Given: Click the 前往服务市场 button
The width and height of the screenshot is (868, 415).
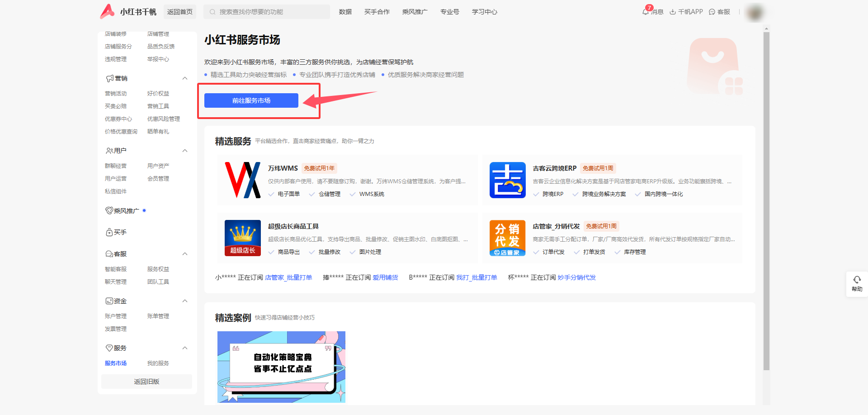Looking at the screenshot, I should [251, 100].
